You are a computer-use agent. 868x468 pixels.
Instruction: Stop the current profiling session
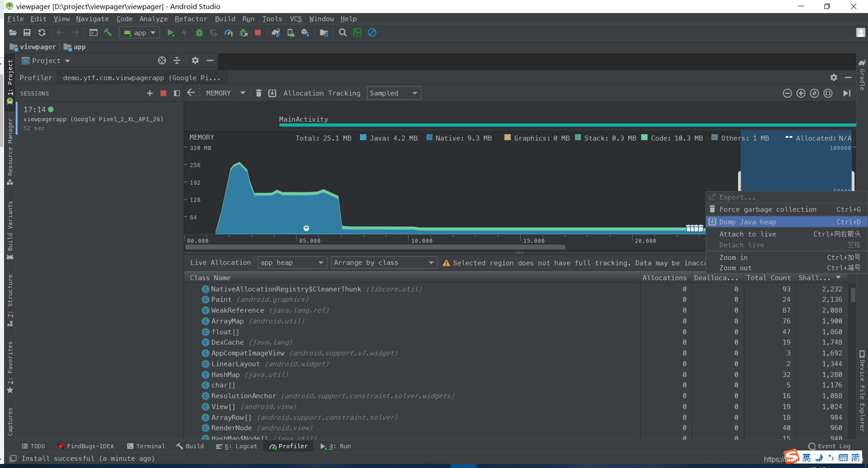163,93
